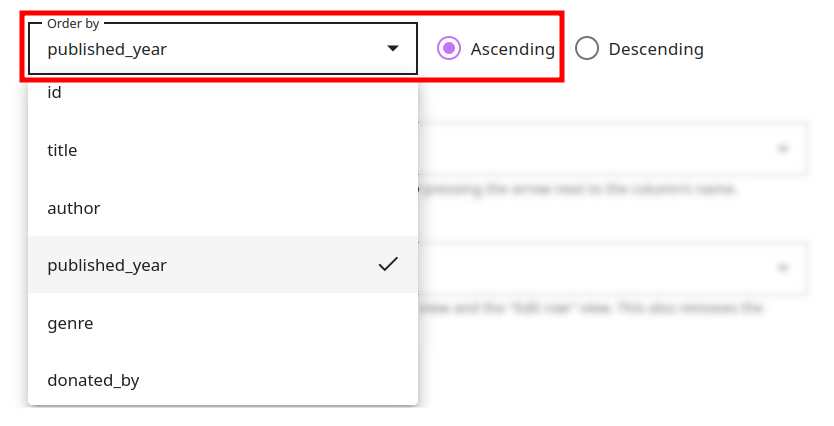Select the Ascending radio button

tap(450, 48)
